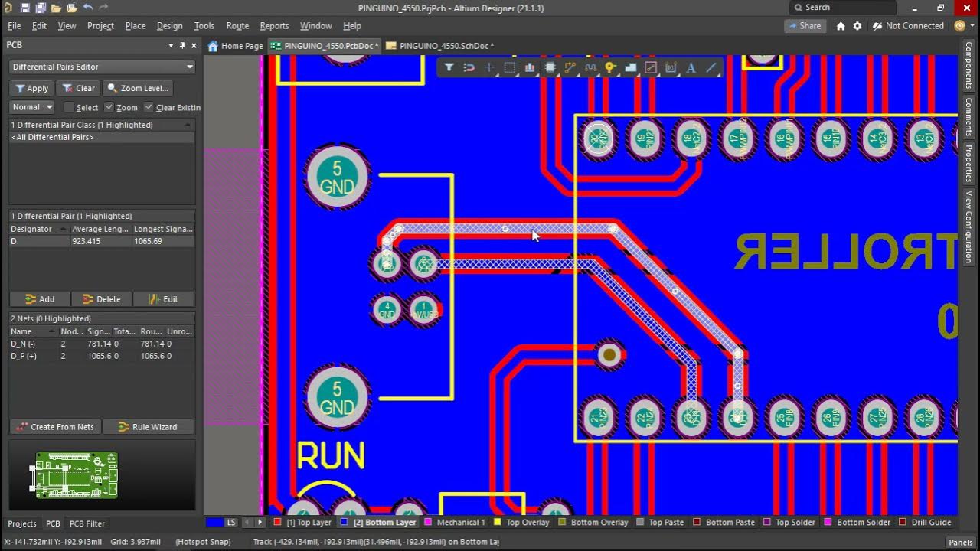Select the place via tool icon

tap(610, 67)
